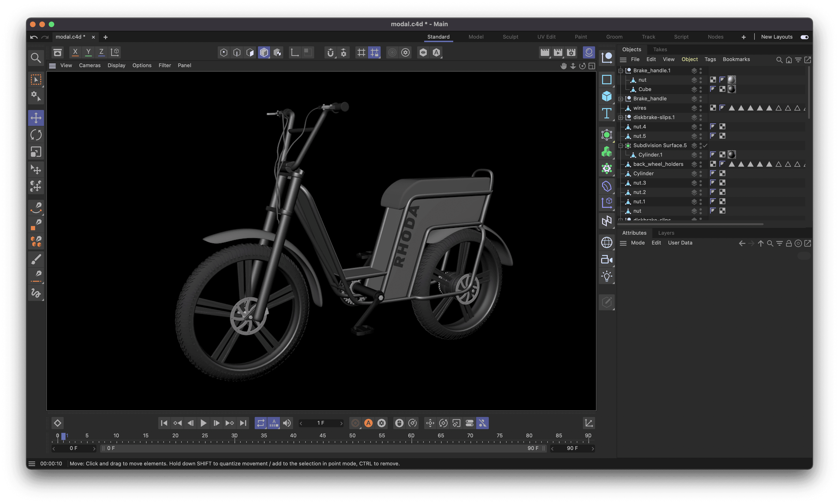Expand the Brake_handle tree node
Viewport: 839px width, 504px height.
tap(621, 99)
